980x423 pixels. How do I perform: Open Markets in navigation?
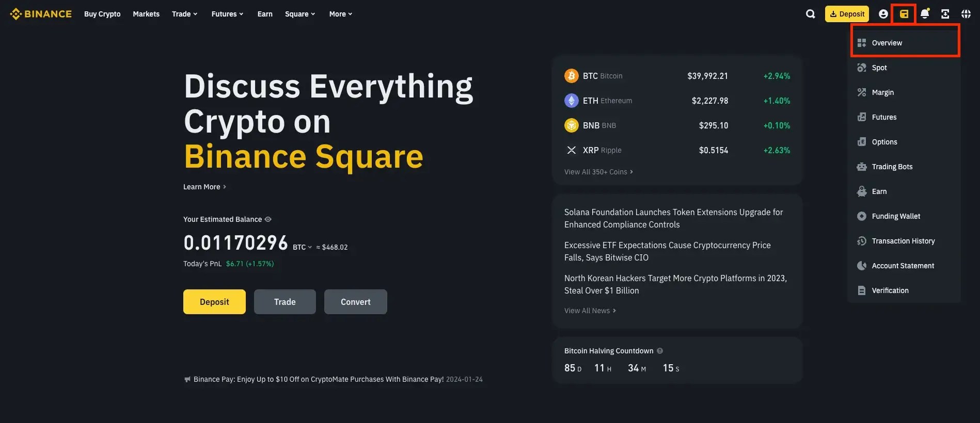pyautogui.click(x=146, y=14)
